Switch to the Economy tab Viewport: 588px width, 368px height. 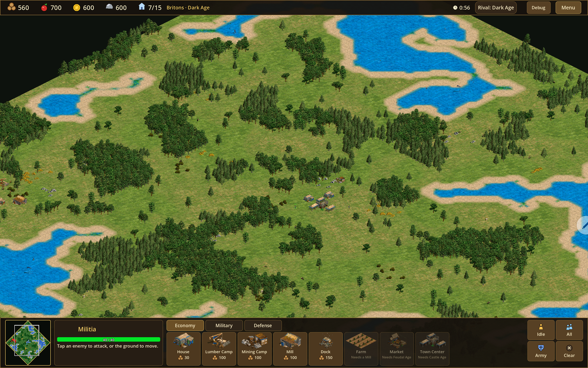click(185, 326)
